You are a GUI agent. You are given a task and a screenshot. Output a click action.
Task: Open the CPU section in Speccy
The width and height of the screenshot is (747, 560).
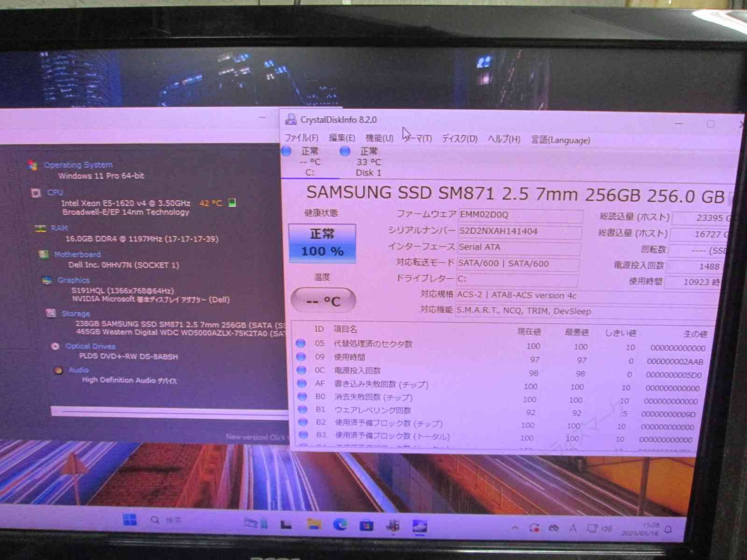point(55,192)
